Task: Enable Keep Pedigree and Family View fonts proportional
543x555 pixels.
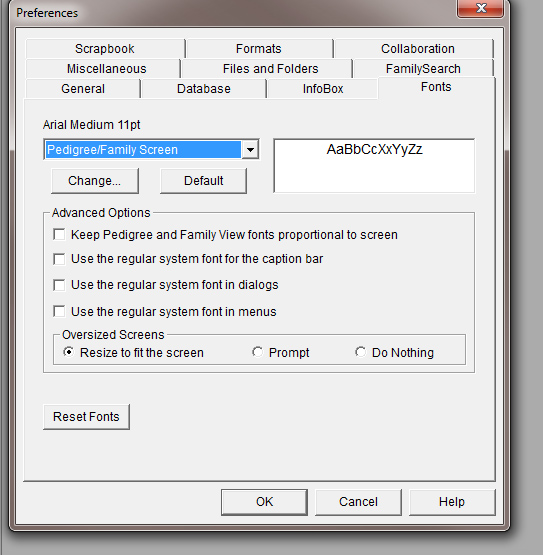Action: pos(59,234)
